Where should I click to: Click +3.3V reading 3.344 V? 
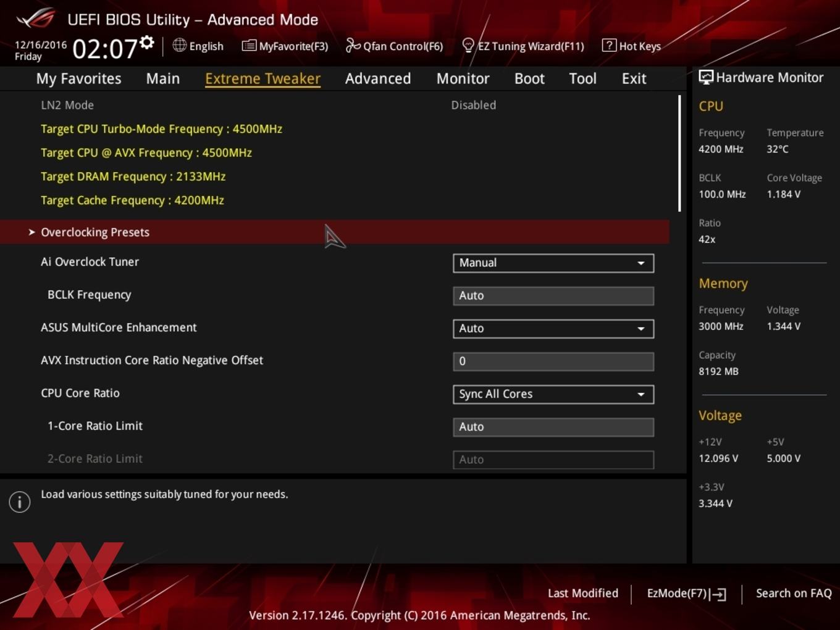715,503
